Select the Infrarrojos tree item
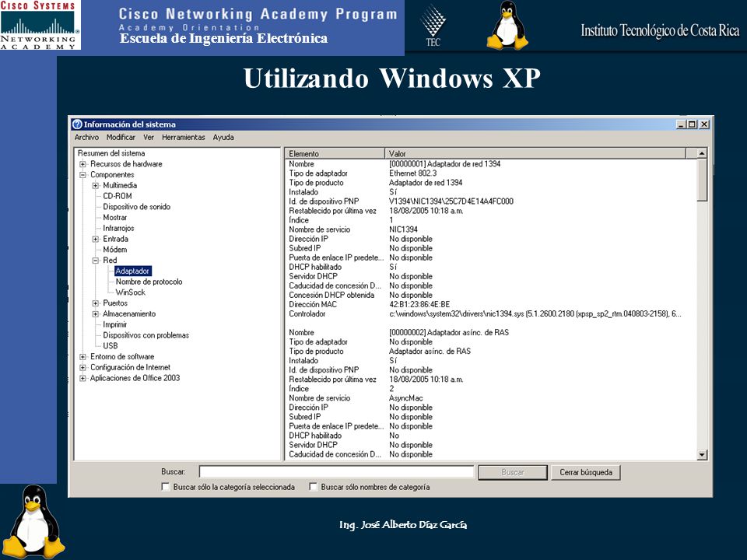This screenshot has width=747, height=560. (118, 228)
